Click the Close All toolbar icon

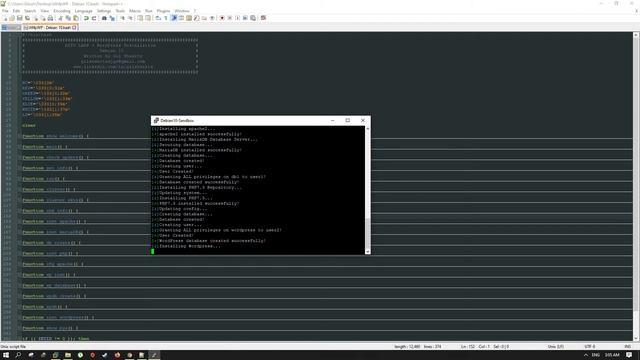(x=42, y=18)
